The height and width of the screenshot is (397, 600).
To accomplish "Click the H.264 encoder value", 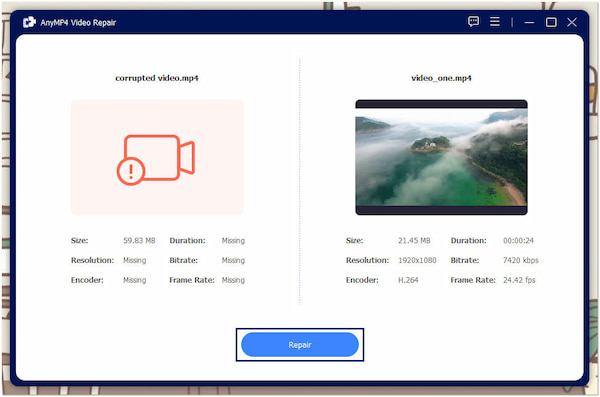I will pyautogui.click(x=408, y=280).
